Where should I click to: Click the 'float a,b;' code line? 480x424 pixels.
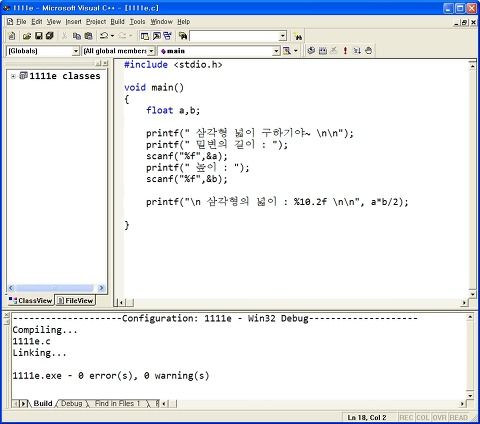coord(173,110)
